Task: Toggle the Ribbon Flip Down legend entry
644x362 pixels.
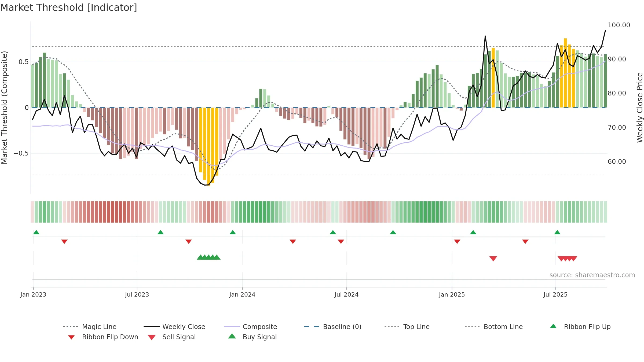Action: [x=103, y=337]
